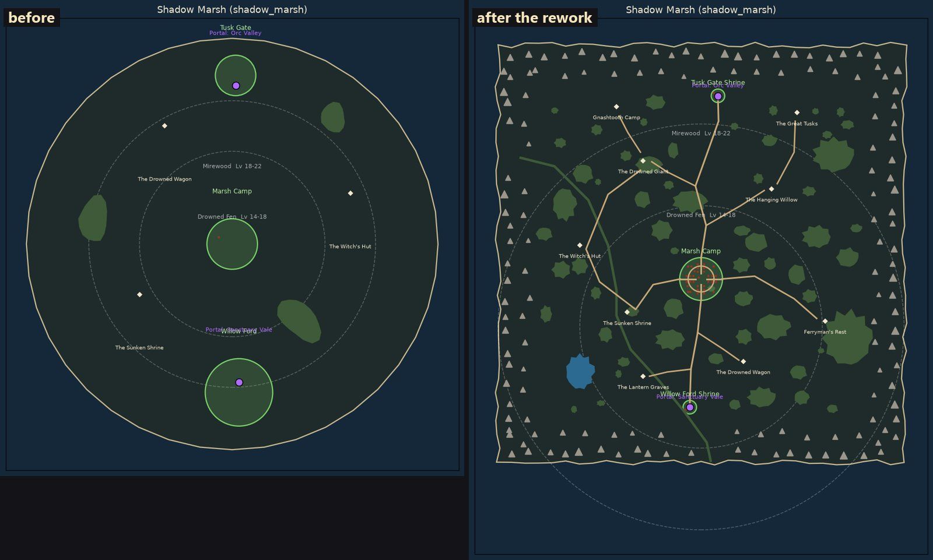Click the Willow Ford Shrine portal marker in the reworked map
The width and height of the screenshot is (933, 560).
click(690, 407)
